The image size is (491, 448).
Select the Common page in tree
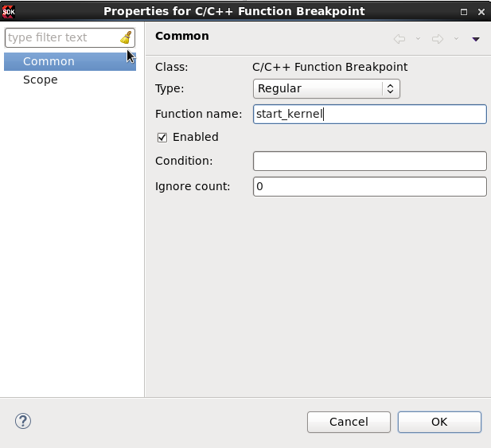70,61
